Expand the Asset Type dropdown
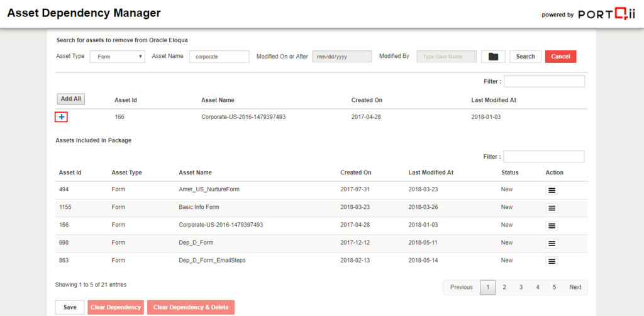This screenshot has width=644, height=316. pyautogui.click(x=118, y=57)
